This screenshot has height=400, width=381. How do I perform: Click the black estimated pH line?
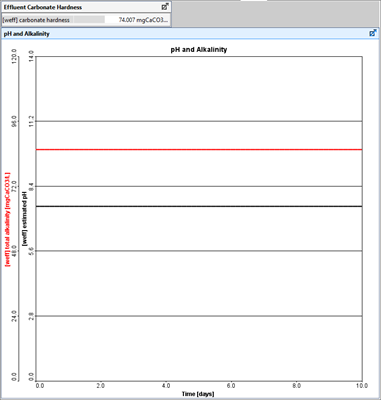pyautogui.click(x=199, y=206)
